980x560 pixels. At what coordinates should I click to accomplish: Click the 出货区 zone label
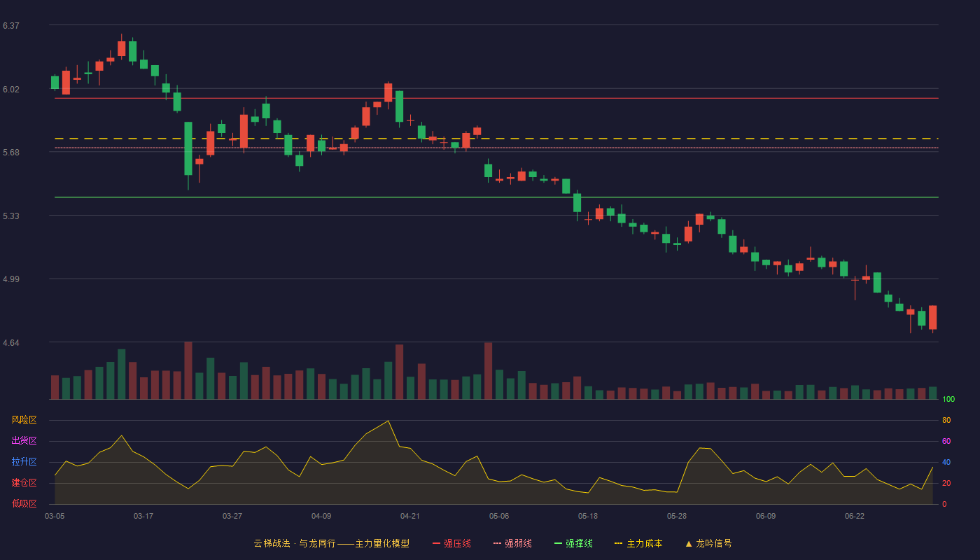click(x=24, y=441)
